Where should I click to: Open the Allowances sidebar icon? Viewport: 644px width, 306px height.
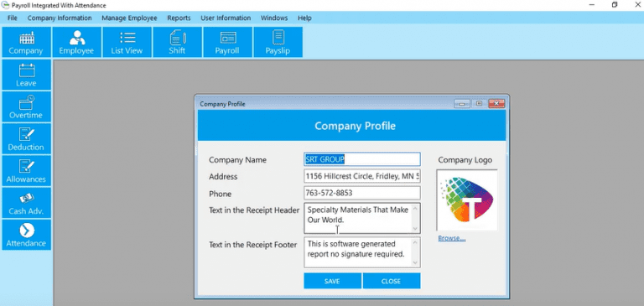coord(26,171)
